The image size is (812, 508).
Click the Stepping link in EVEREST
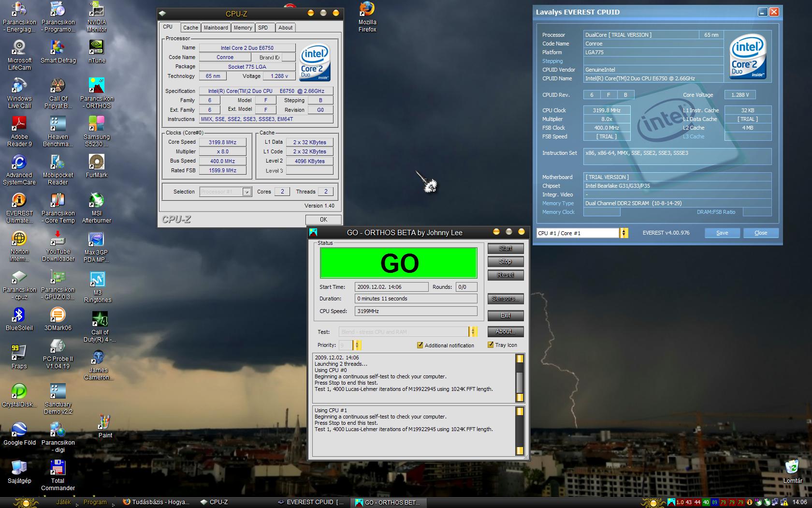(x=552, y=61)
